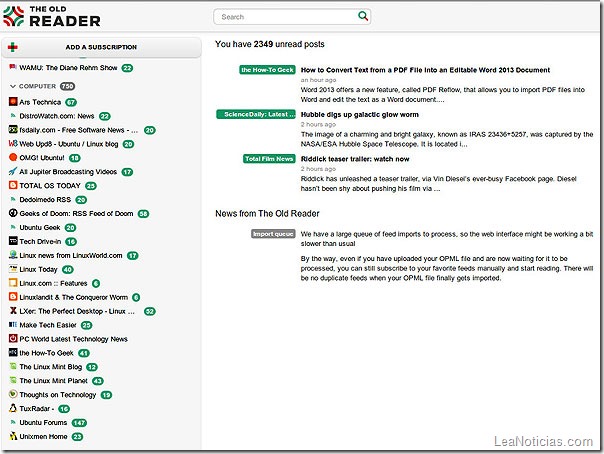Click the Jupiter Broadcasting rocket icon
Image resolution: width=604 pixels, height=454 pixels.
tap(13, 171)
